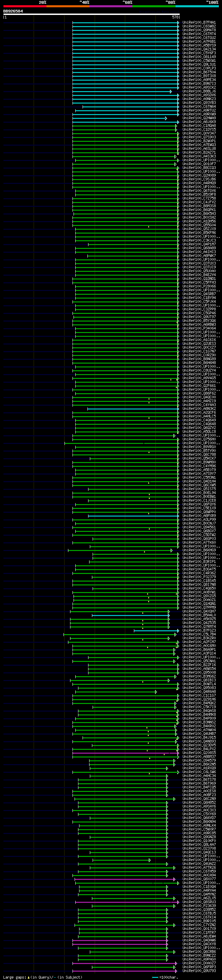Select the label UniRef100_B3RIP1
This screenshot has height=980, width=222.
pos(199,561)
